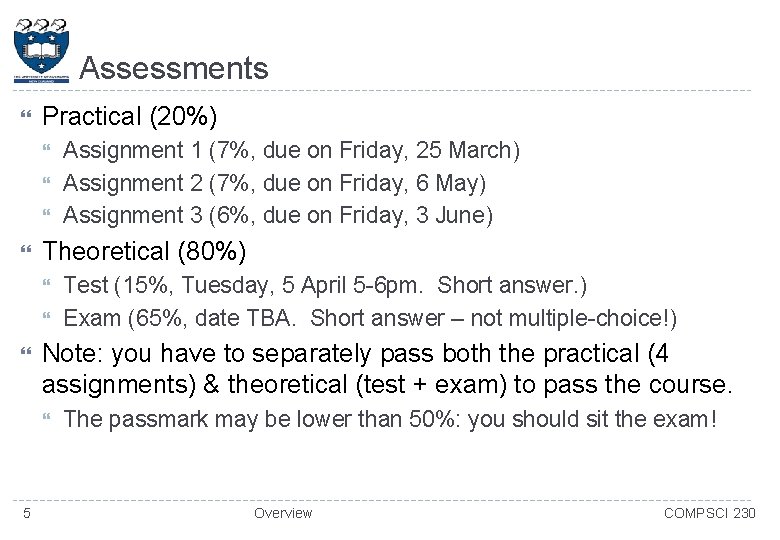This screenshot has height=540, width=780.
Task: Click the Theoretical (80%) heading text
Action: 145,251
